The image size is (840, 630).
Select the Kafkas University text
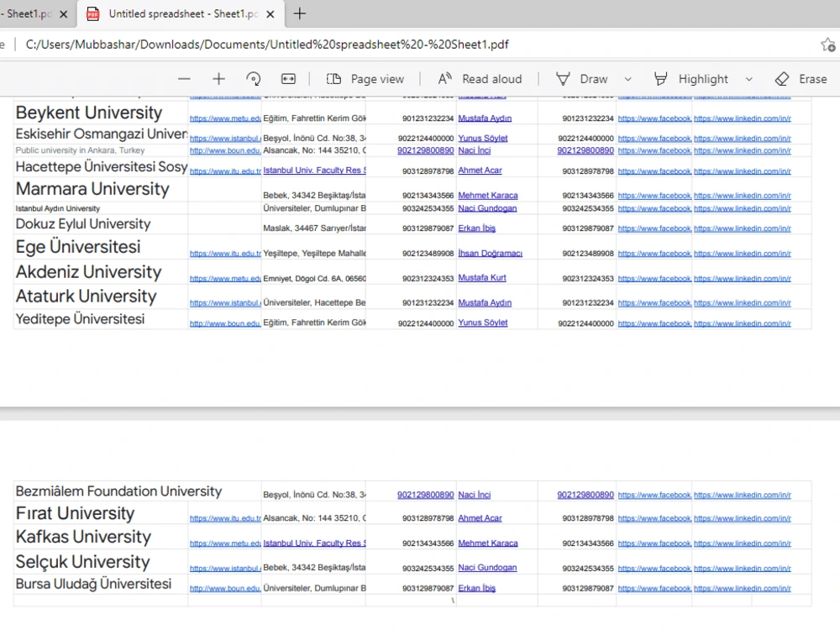click(x=83, y=536)
